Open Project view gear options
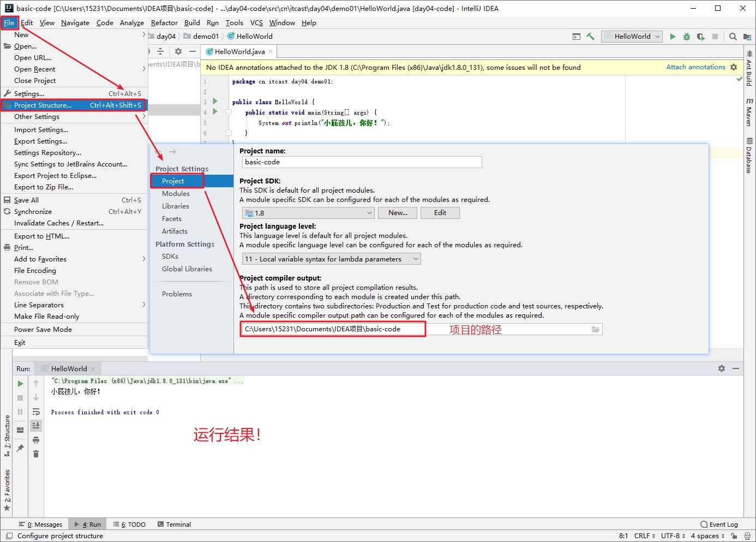 click(x=178, y=51)
